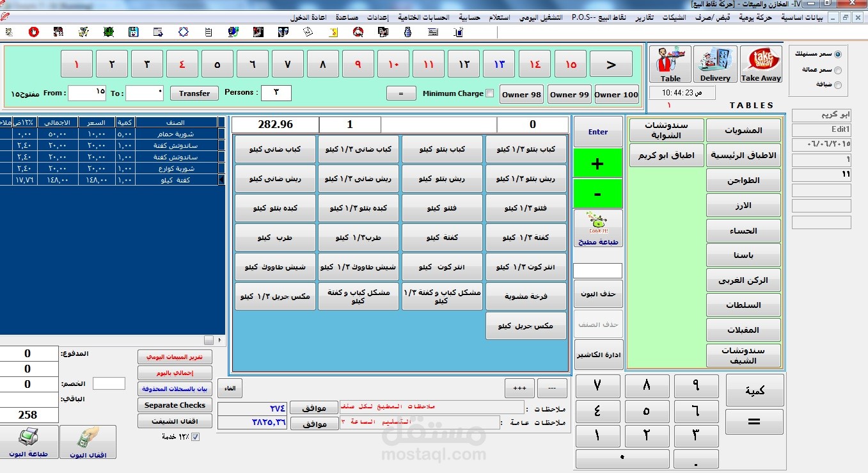Choose the Take Away service icon
The image size is (868, 473).
point(761,65)
